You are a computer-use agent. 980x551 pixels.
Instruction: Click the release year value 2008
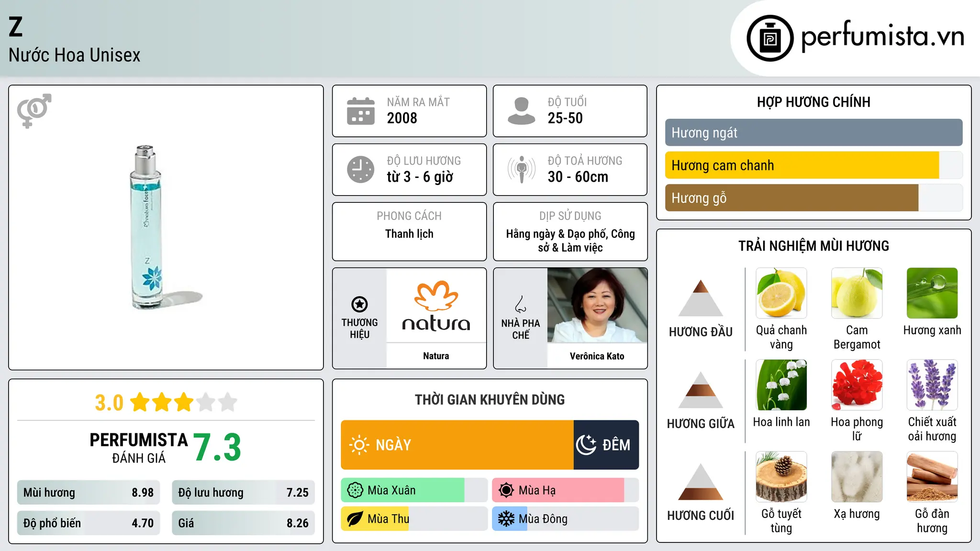coord(402,118)
